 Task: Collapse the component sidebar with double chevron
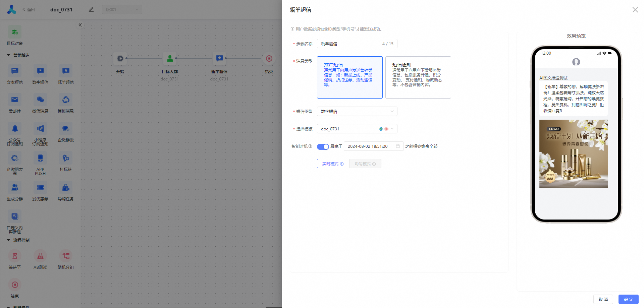(80, 25)
